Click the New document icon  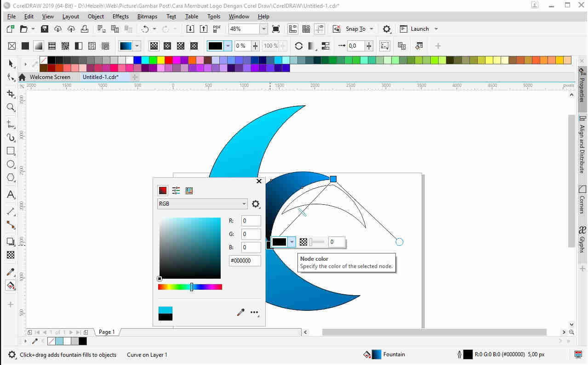(11, 29)
